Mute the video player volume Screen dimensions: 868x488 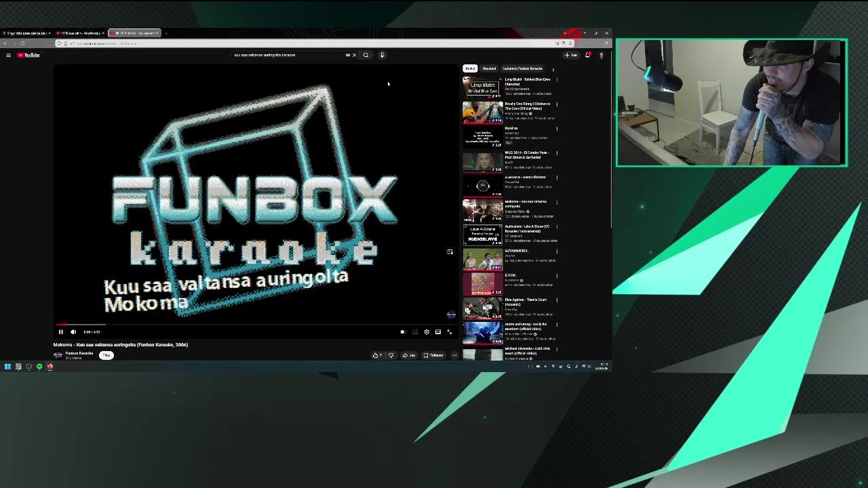click(73, 332)
